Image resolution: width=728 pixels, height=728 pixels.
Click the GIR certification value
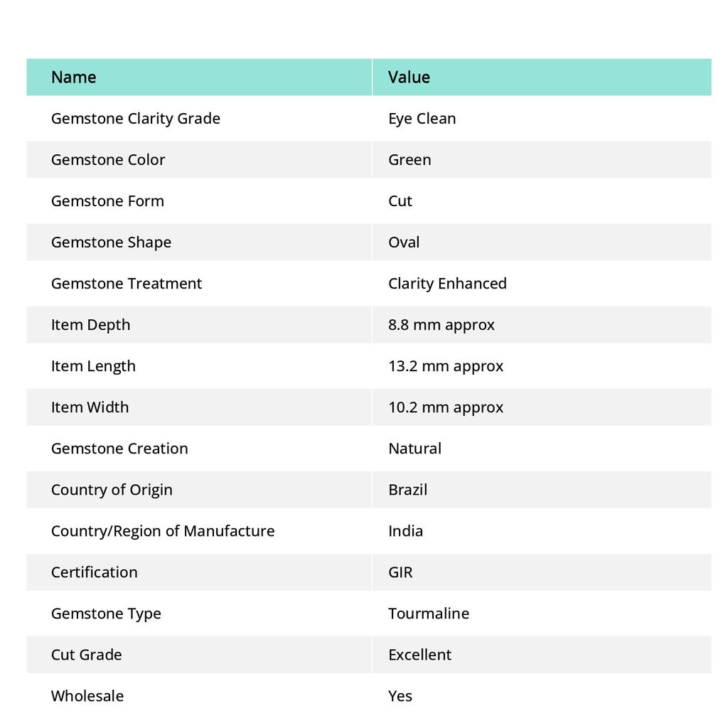point(400,572)
